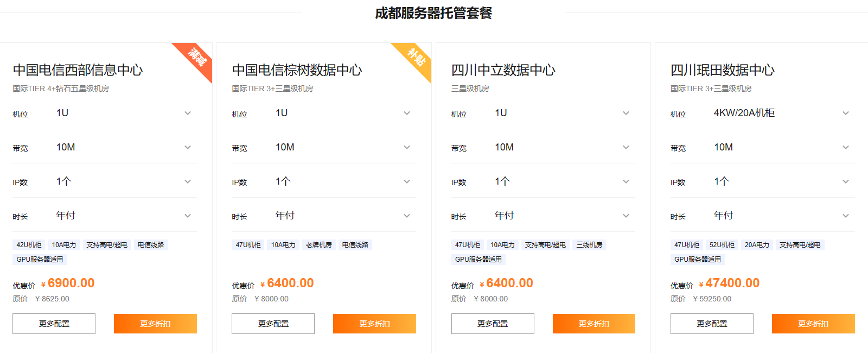Screen dimensions: 868x353
Task: Click 更多折扣 in 四川中立数据中心 card
Action: pyautogui.click(x=594, y=324)
